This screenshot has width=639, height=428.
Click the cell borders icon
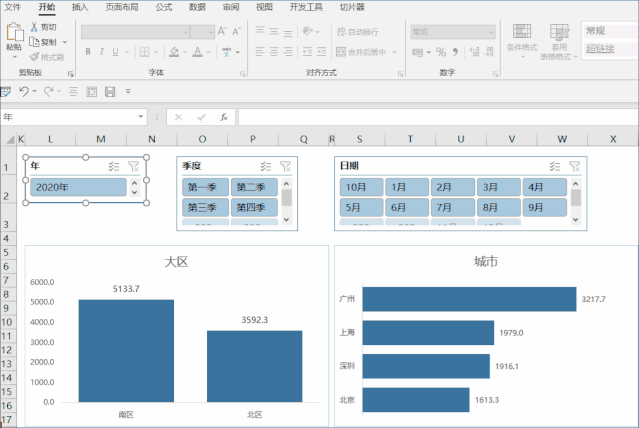tap(144, 52)
